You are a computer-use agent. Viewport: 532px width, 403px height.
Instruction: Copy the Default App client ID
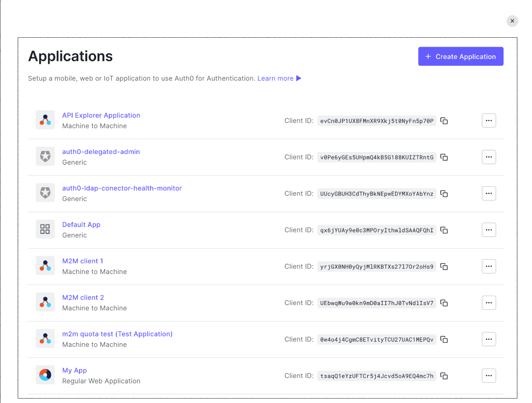coord(444,230)
